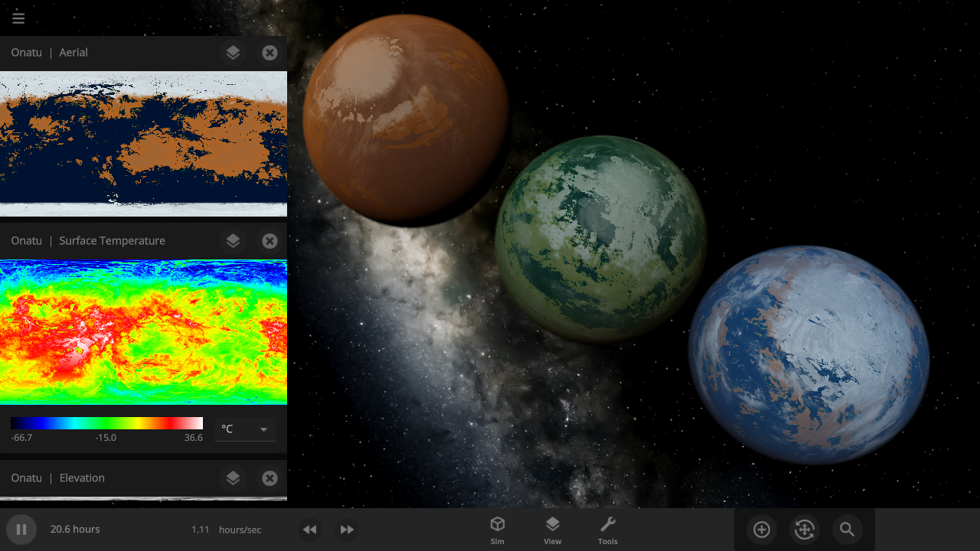Viewport: 980px width, 551px height.
Task: Close the Surface Temperature panel
Action: pos(269,241)
